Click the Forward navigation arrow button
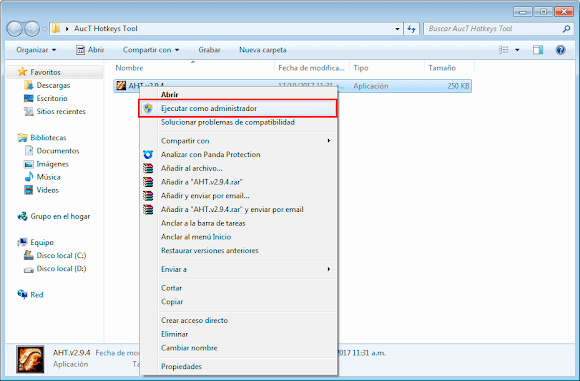 [x=32, y=29]
